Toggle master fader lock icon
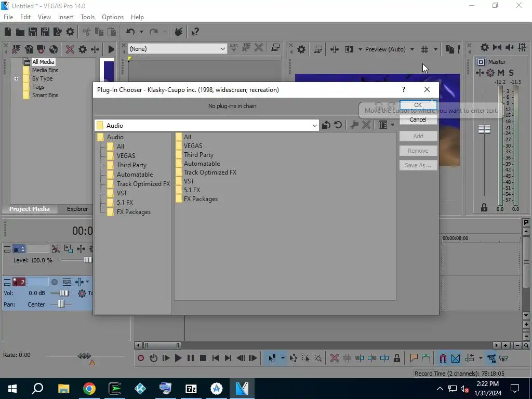Image resolution: width=532 pixels, height=399 pixels. tap(484, 208)
